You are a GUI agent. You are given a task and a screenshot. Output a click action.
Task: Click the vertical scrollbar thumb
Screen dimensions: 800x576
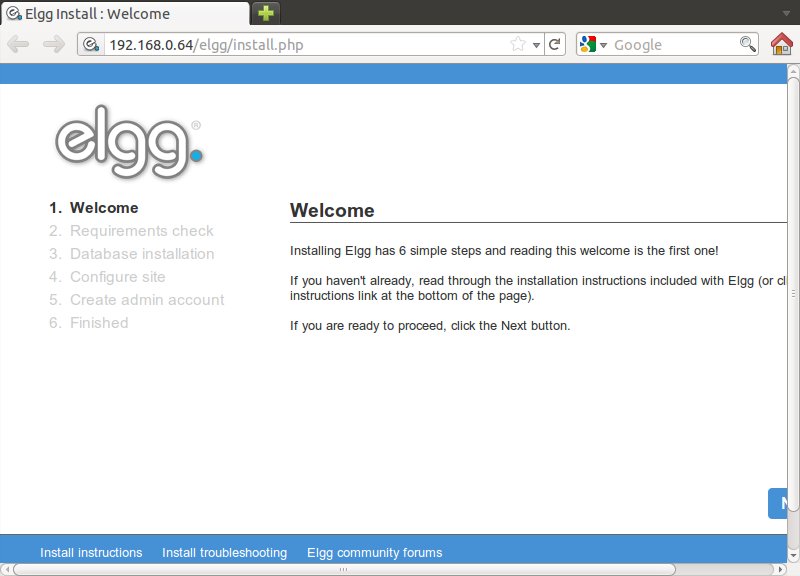click(793, 293)
